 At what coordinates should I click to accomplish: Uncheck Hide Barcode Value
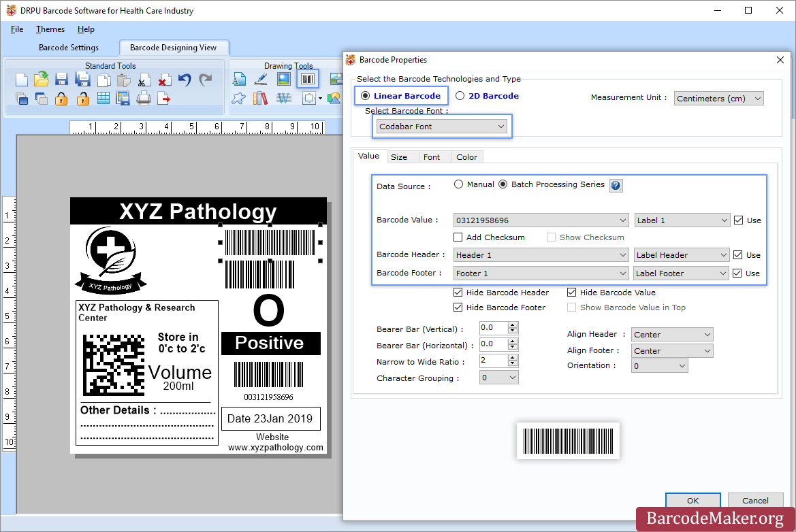coord(571,293)
